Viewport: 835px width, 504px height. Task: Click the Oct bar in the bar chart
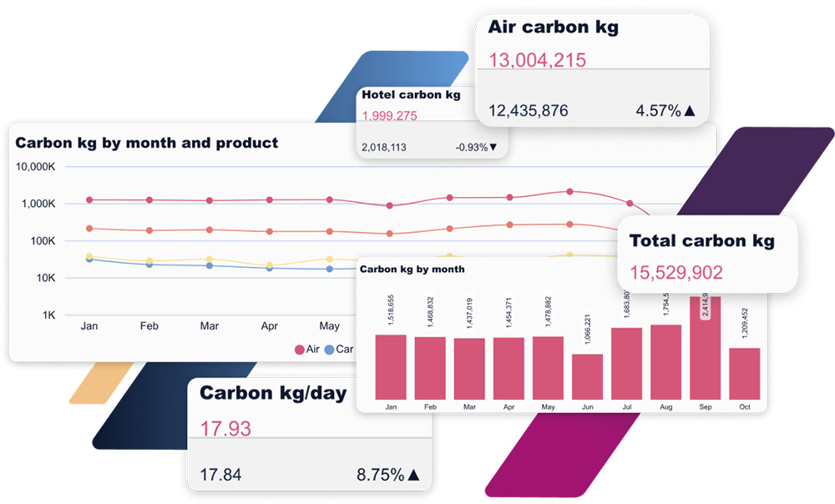pyautogui.click(x=744, y=373)
